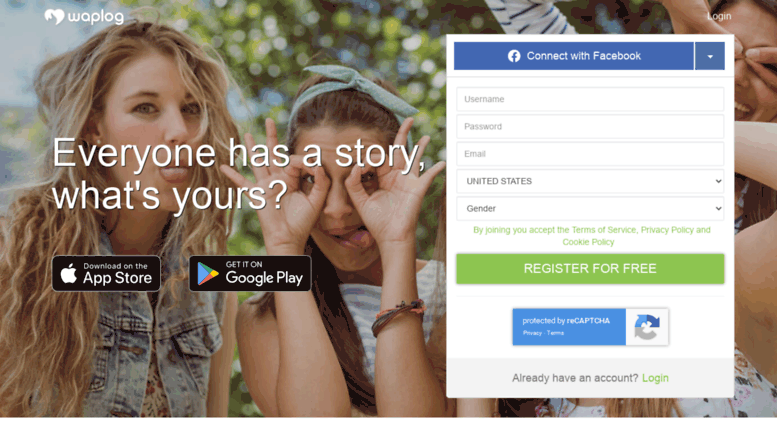Click the reCAPTCHA arrows logo
This screenshot has height=423, width=777.
tap(647, 327)
